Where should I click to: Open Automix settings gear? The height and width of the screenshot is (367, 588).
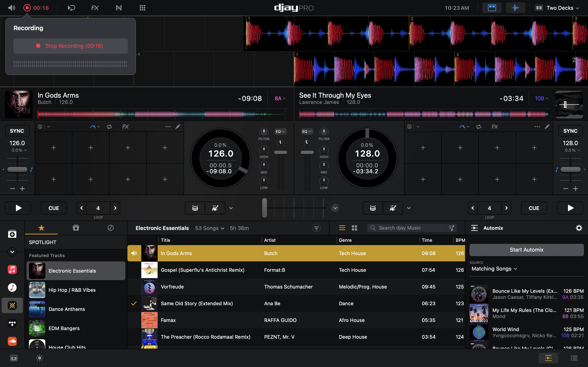[579, 228]
